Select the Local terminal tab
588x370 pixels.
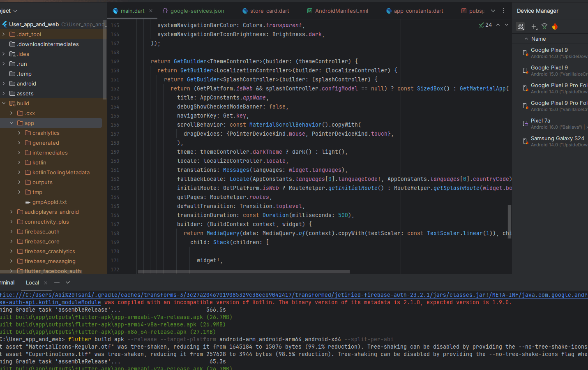point(32,282)
